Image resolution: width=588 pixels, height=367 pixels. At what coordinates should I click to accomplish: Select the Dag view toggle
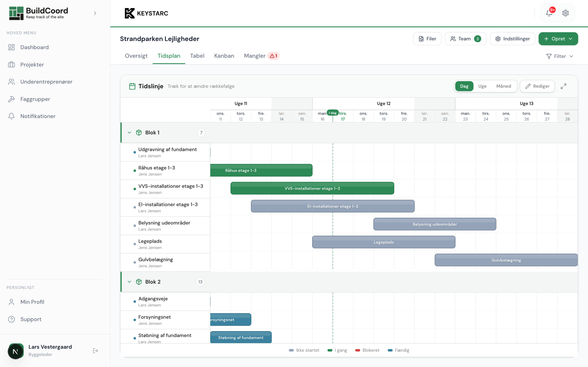[x=464, y=86]
